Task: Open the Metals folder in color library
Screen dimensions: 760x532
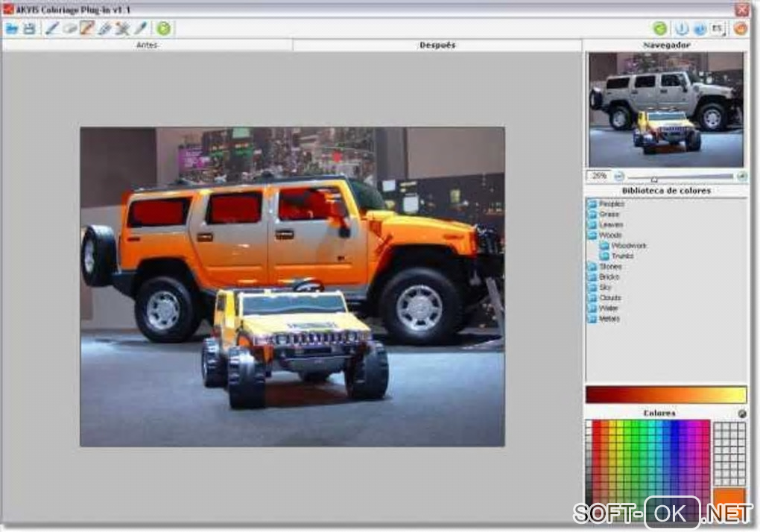Action: click(604, 319)
